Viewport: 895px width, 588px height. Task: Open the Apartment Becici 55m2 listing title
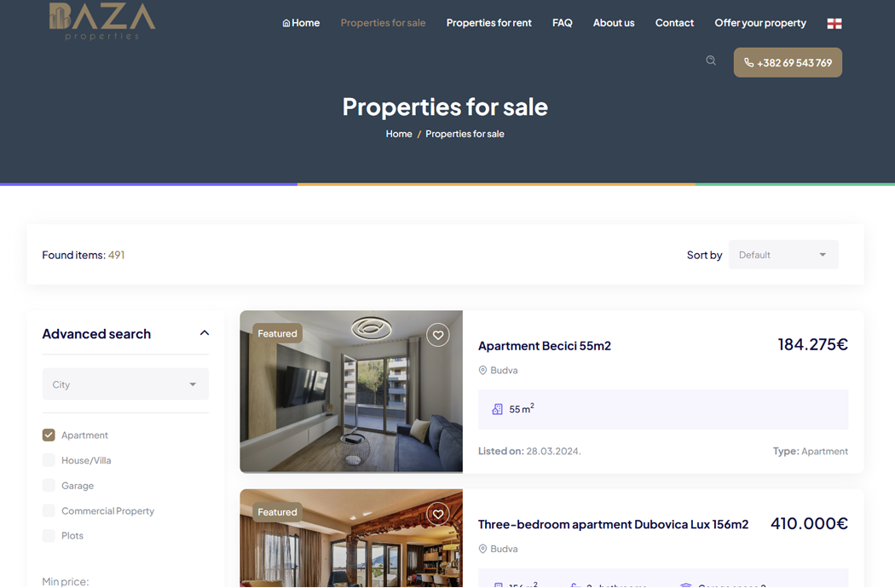tap(545, 346)
